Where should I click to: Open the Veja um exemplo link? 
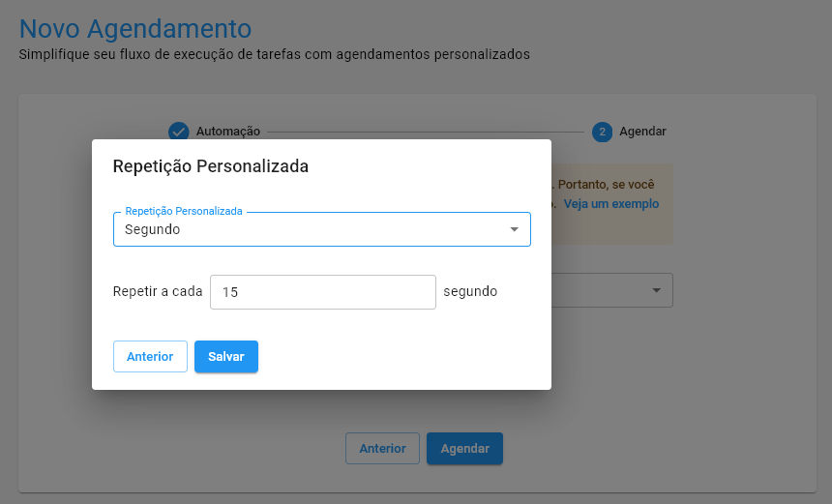[x=611, y=204]
